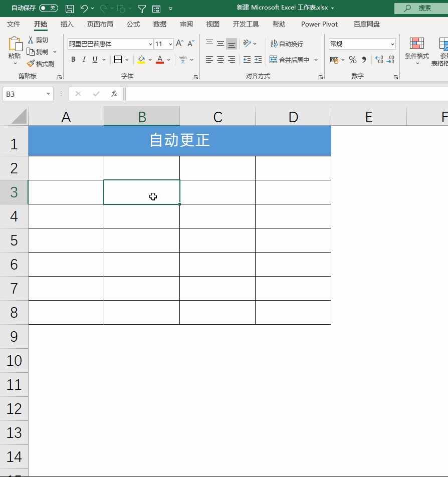Toggle 自动换行 wrap text
This screenshot has height=477, width=448.
tap(287, 44)
